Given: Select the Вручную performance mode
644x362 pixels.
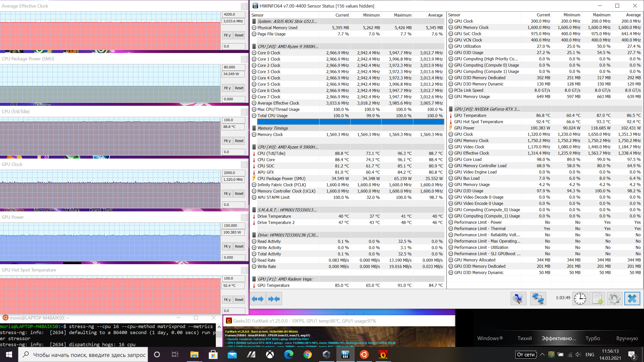Looking at the screenshot, I should [x=627, y=338].
